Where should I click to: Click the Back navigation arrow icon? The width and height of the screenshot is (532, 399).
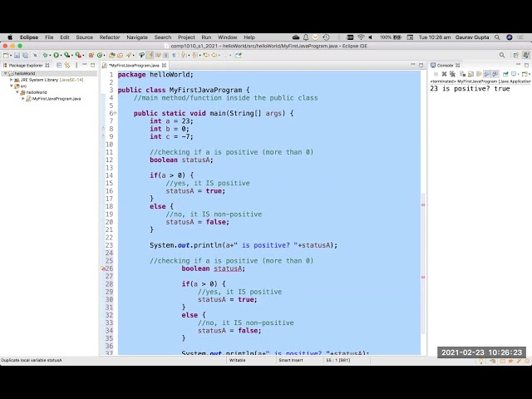click(214, 56)
